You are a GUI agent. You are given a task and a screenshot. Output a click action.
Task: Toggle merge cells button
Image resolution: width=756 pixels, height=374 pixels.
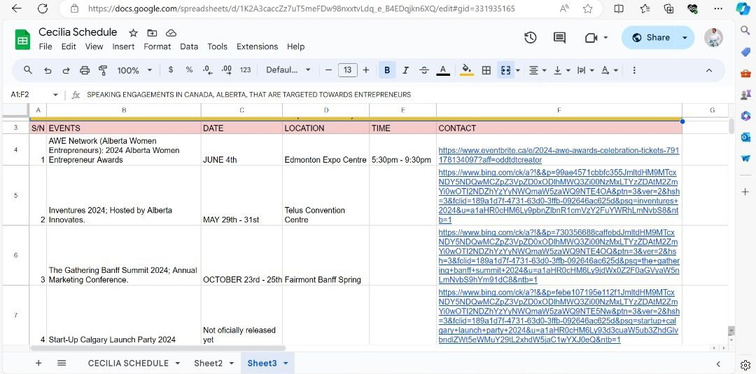(x=505, y=70)
